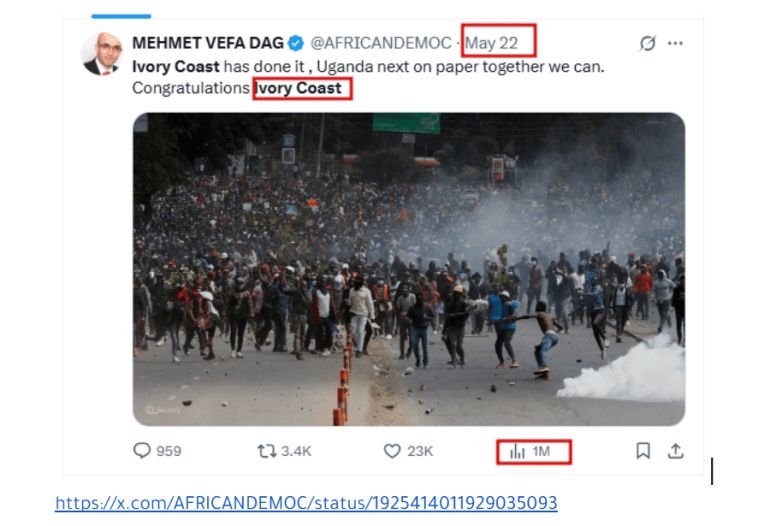770x526 pixels.
Task: Open the x.com status URL hyperlink
Action: click(306, 503)
